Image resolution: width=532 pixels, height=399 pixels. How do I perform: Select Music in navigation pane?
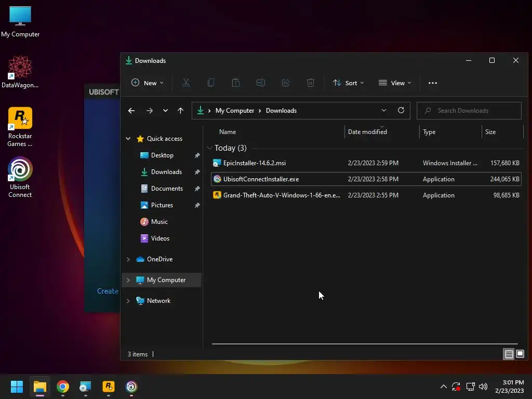click(x=159, y=221)
